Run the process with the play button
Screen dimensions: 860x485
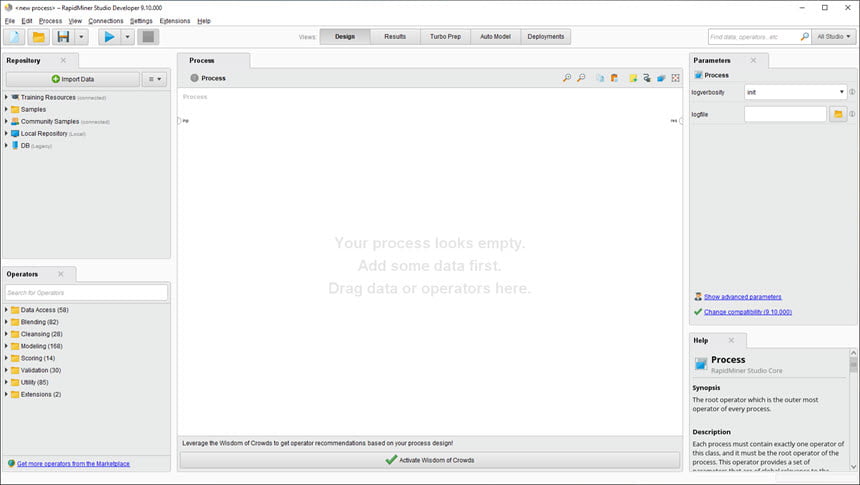[110, 37]
